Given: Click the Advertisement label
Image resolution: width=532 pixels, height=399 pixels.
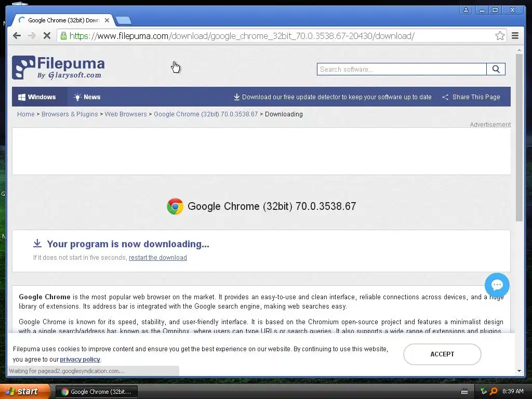Looking at the screenshot, I should point(490,125).
